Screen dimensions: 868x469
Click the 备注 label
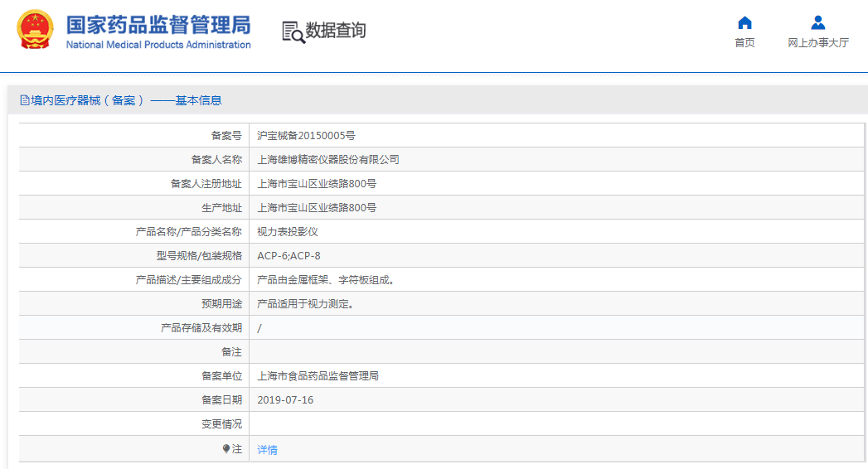coord(231,351)
